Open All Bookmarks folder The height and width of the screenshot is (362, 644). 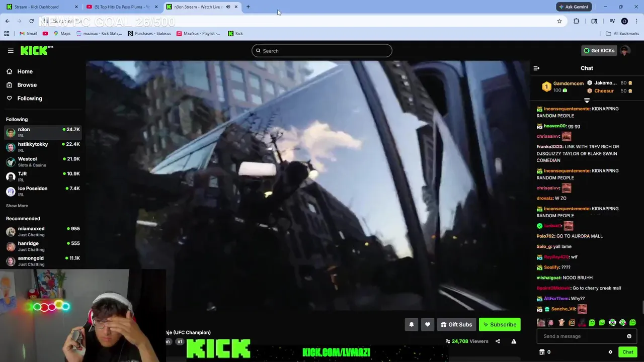622,34
